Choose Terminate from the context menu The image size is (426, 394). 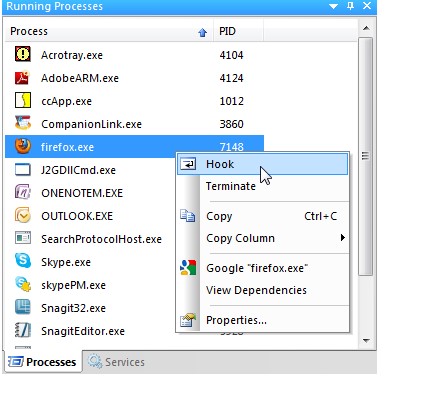[x=262, y=186]
